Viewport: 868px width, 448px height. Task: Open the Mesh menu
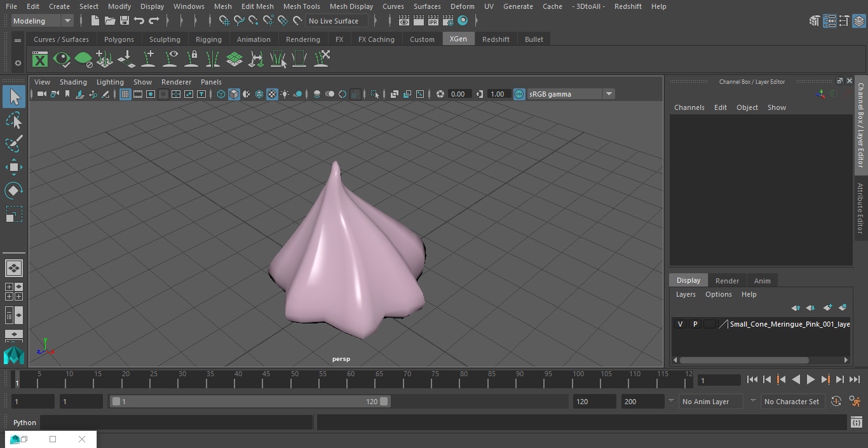(x=222, y=6)
